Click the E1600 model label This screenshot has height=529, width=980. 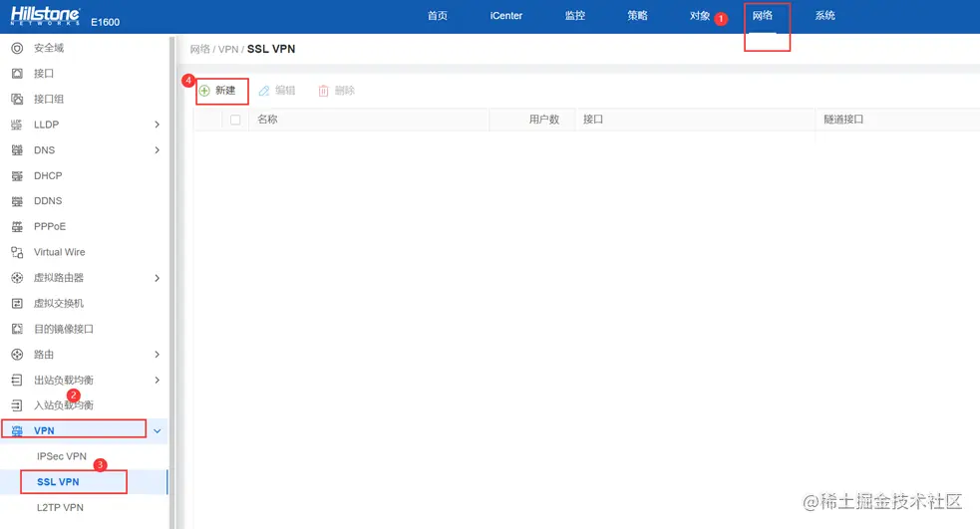tap(105, 23)
